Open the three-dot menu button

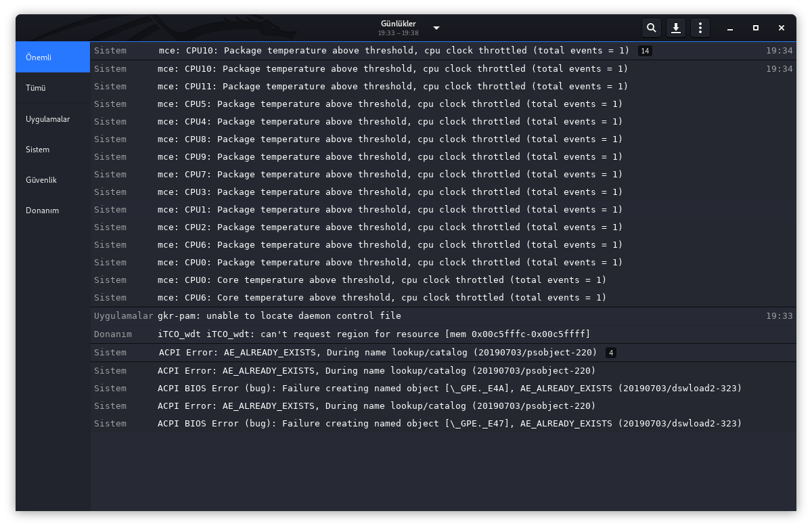[700, 28]
